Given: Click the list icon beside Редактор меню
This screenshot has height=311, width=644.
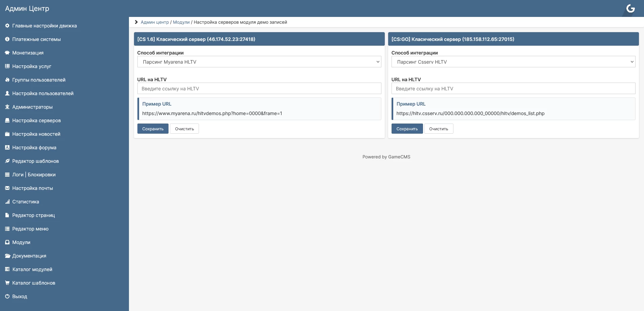Looking at the screenshot, I should [7, 229].
